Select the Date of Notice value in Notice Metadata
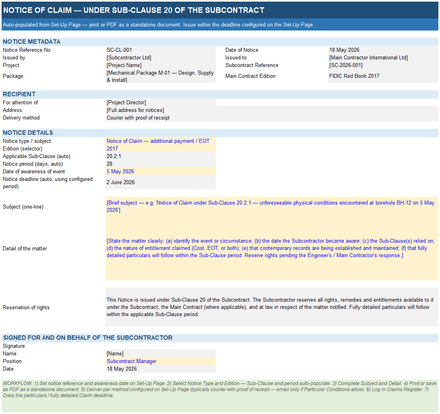Image resolution: width=440 pixels, height=414 pixels. 383,50
